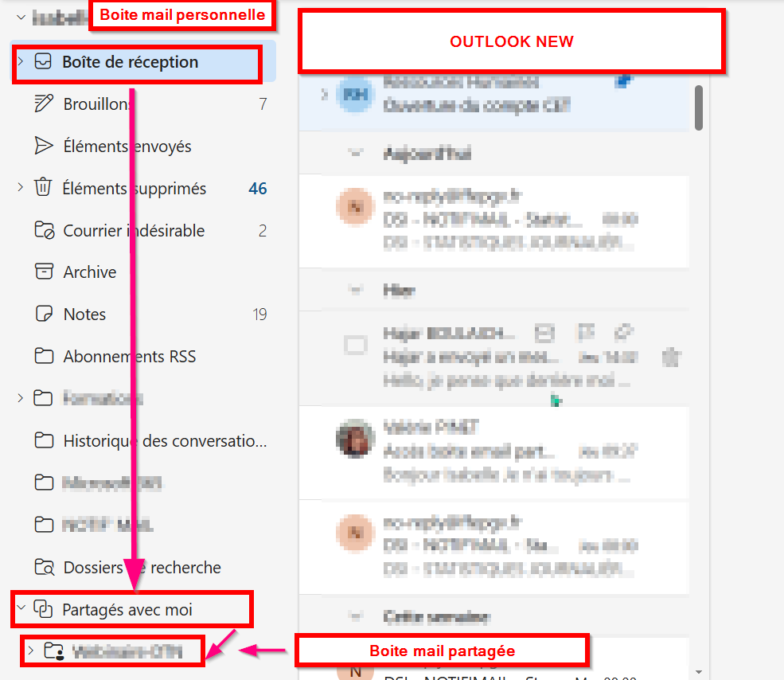This screenshot has height=680, width=784.
Task: Click the pin icon on the top pinned message
Action: (624, 80)
